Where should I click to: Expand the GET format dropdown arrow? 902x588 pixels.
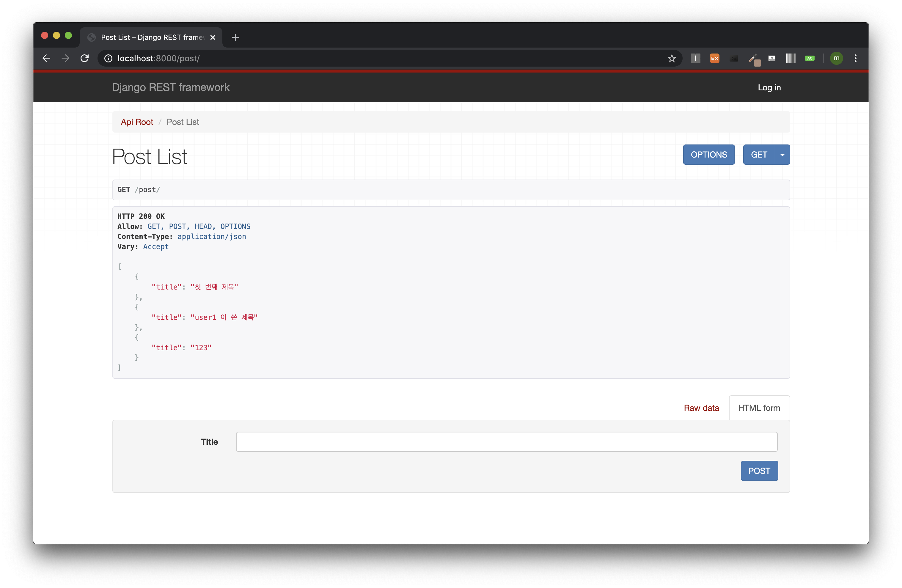(782, 155)
